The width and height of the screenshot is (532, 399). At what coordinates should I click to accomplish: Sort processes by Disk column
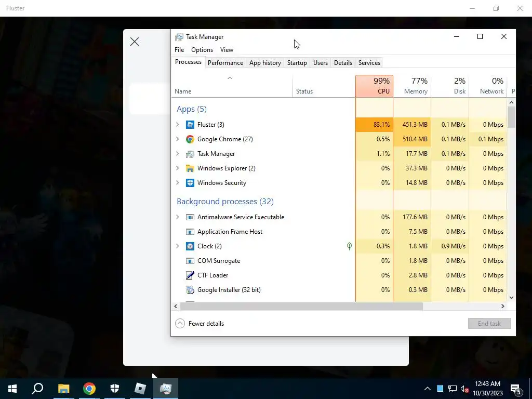pos(450,86)
